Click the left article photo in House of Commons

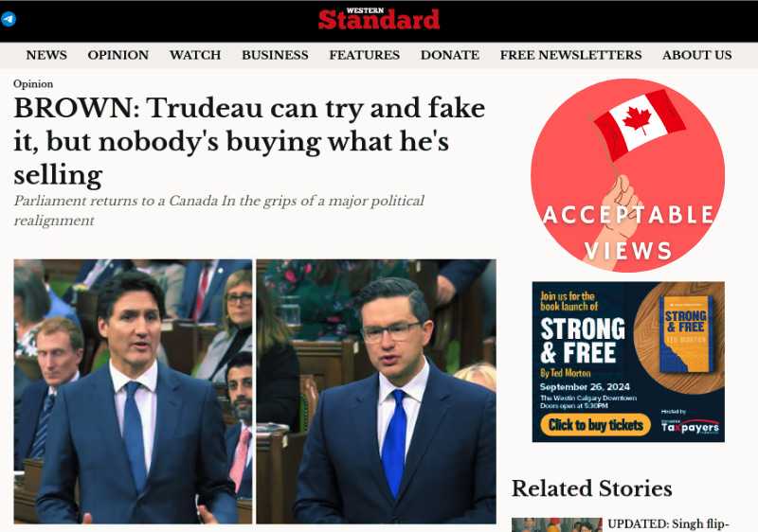133,392
